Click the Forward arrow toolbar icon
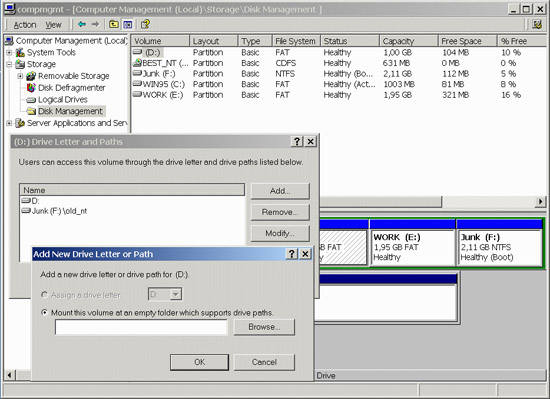The image size is (550, 399). click(x=95, y=24)
